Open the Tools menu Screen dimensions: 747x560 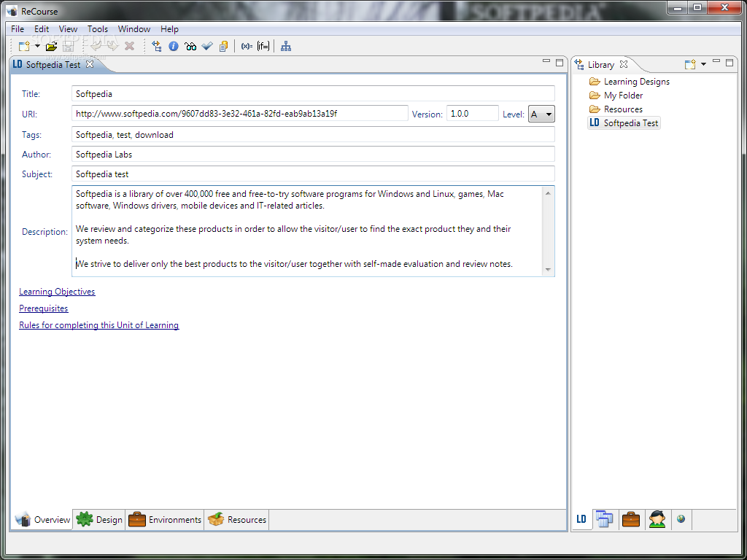[x=98, y=29]
